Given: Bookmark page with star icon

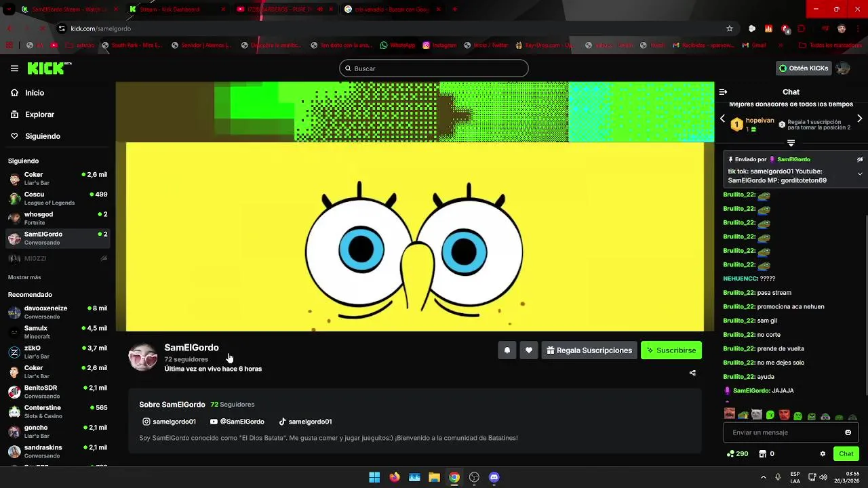Looking at the screenshot, I should point(730,28).
